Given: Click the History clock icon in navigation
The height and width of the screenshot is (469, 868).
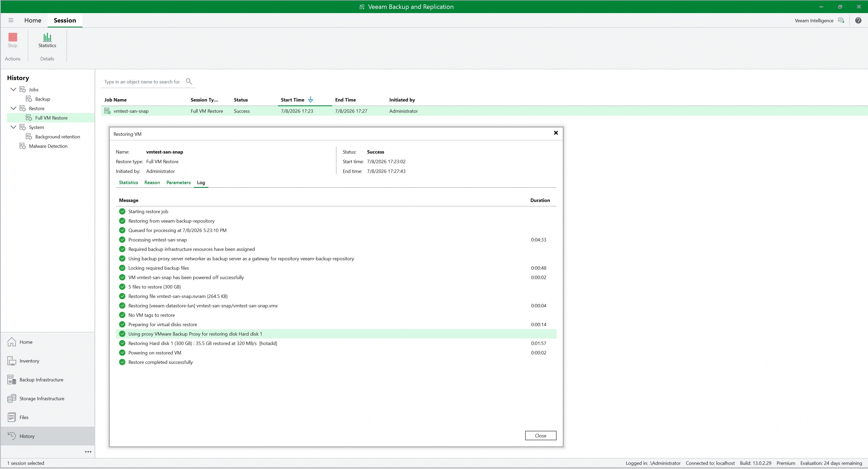Looking at the screenshot, I should 12,436.
